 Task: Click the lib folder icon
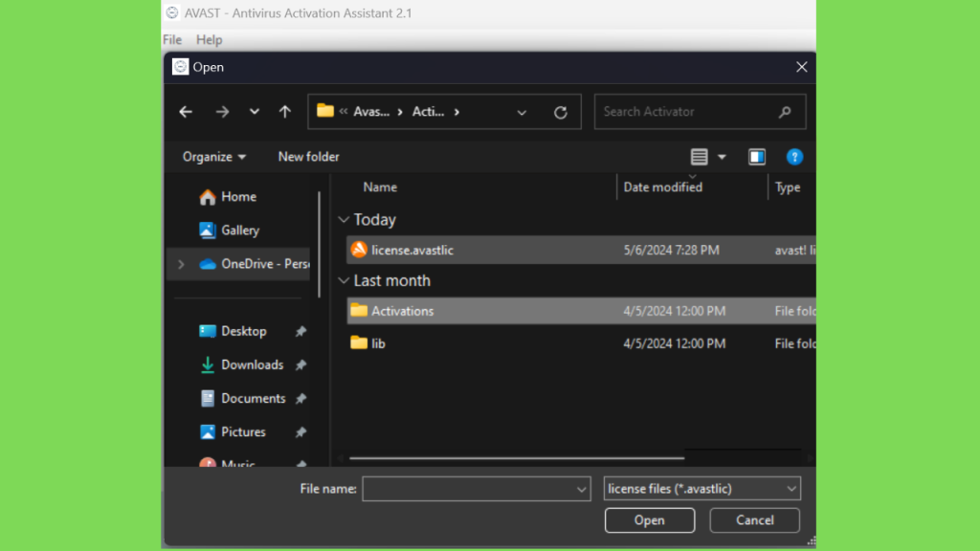click(359, 342)
